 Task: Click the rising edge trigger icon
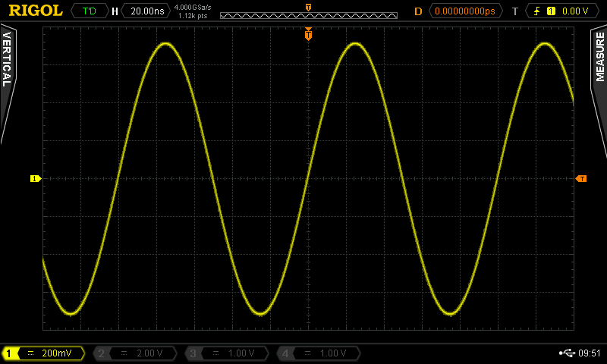tap(536, 11)
